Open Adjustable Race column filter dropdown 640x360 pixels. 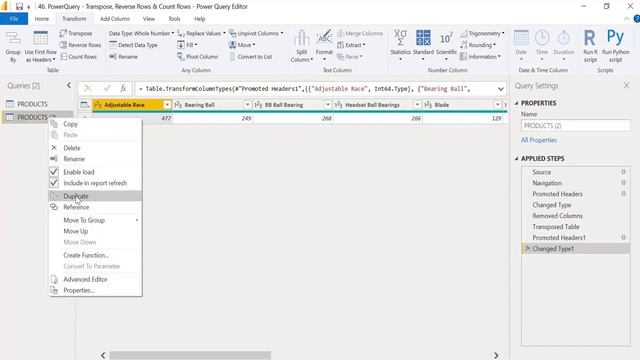tap(167, 105)
